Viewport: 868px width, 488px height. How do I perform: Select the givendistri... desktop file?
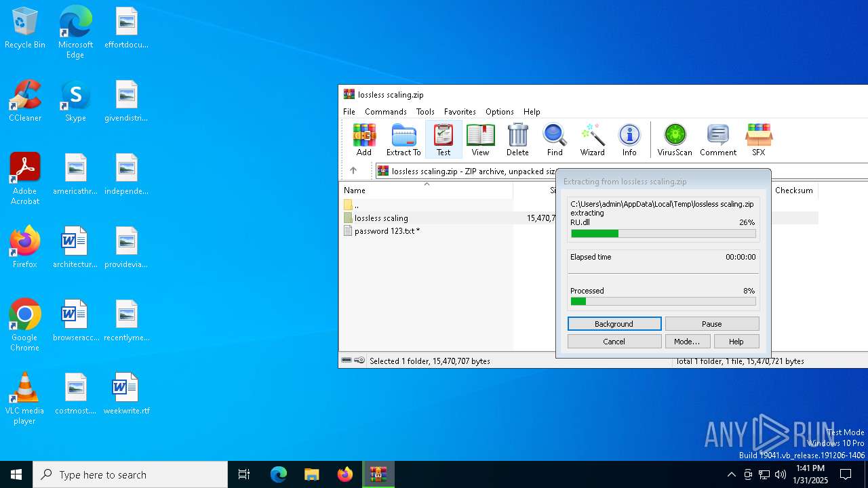click(126, 102)
